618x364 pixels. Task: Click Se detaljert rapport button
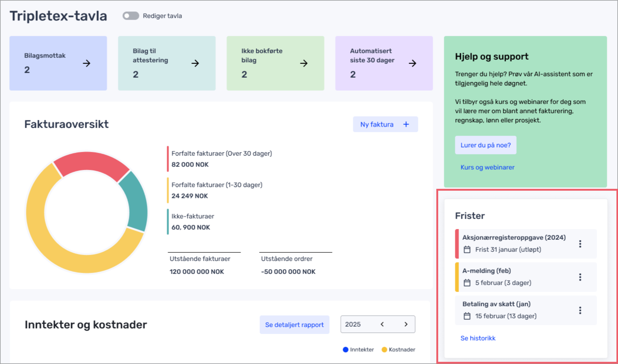coord(294,325)
